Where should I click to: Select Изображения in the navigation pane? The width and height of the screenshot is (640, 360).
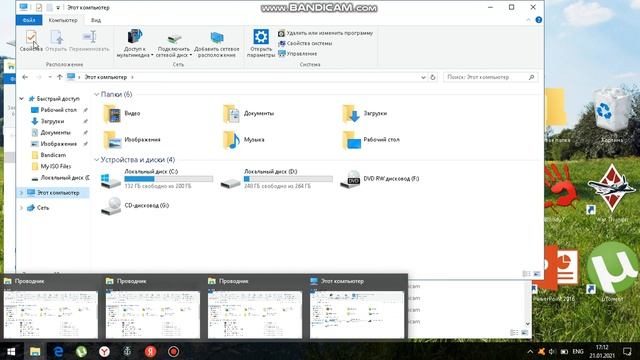tap(58, 144)
